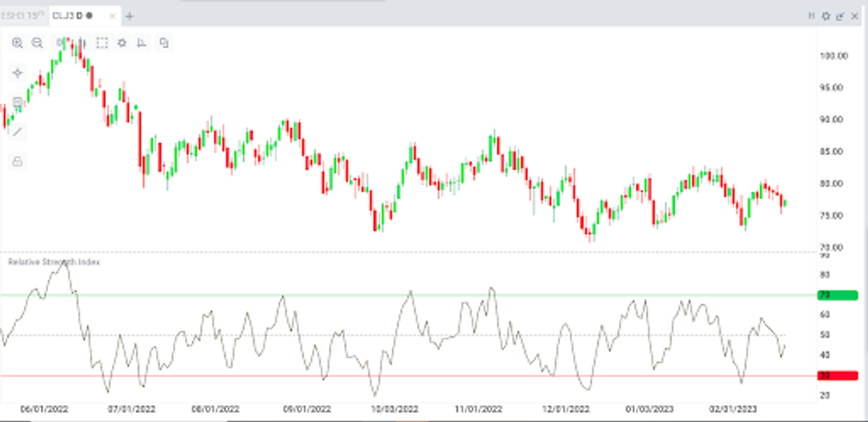Viewport: 868px width, 422px height.
Task: Click the copy chart icon
Action: [x=164, y=43]
